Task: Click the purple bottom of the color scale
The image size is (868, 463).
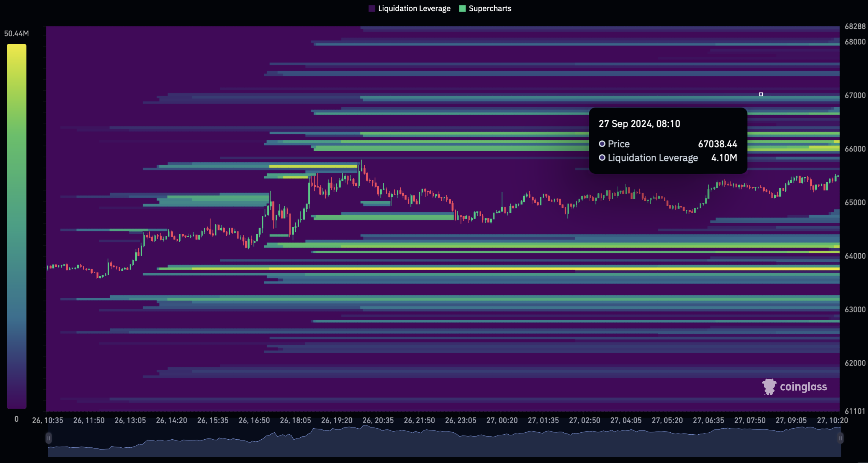Action: (16, 404)
